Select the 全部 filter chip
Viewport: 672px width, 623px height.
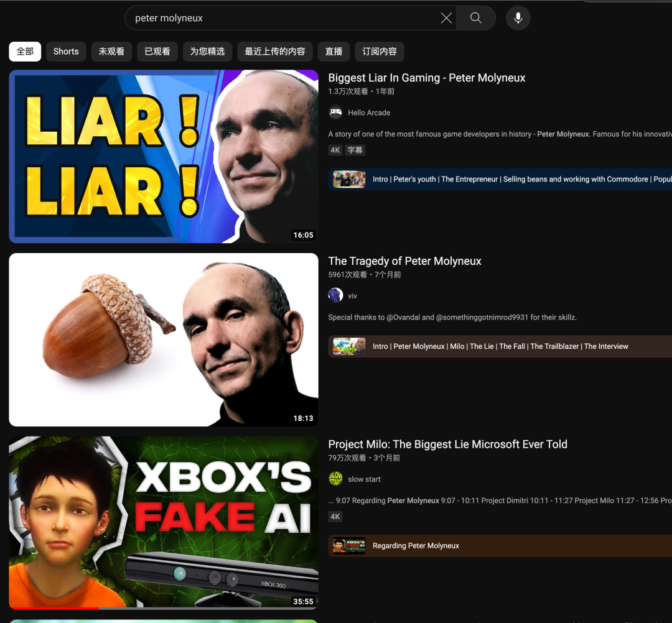25,52
